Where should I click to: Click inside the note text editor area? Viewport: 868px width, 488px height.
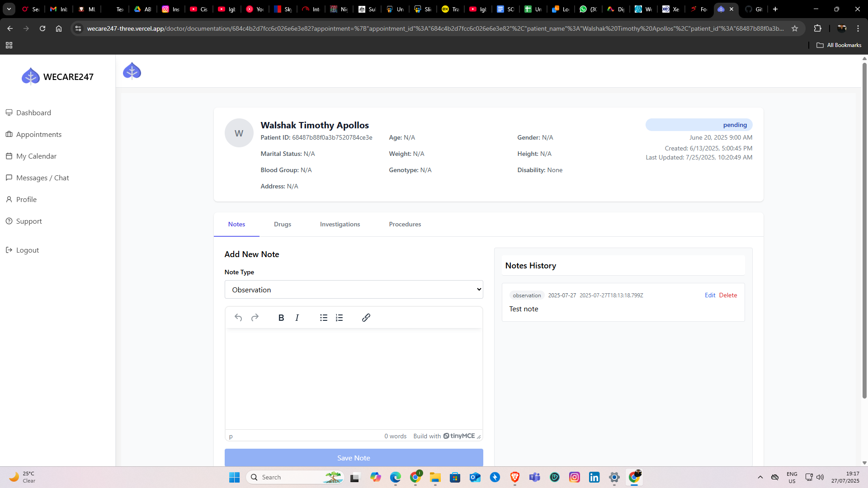coord(354,379)
